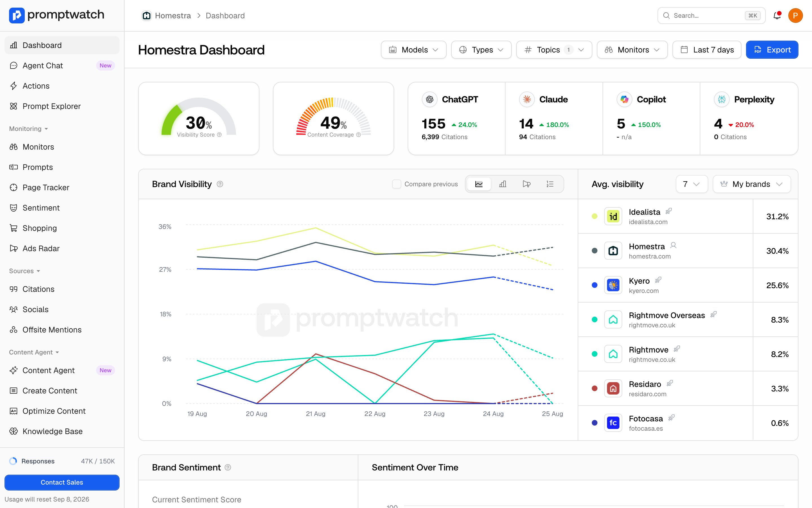This screenshot has height=508, width=812.
Task: Click the Search input field
Action: pyautogui.click(x=711, y=16)
